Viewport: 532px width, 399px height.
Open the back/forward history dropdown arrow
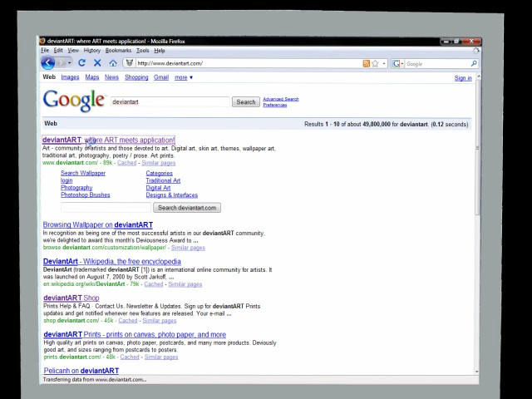coord(69,63)
